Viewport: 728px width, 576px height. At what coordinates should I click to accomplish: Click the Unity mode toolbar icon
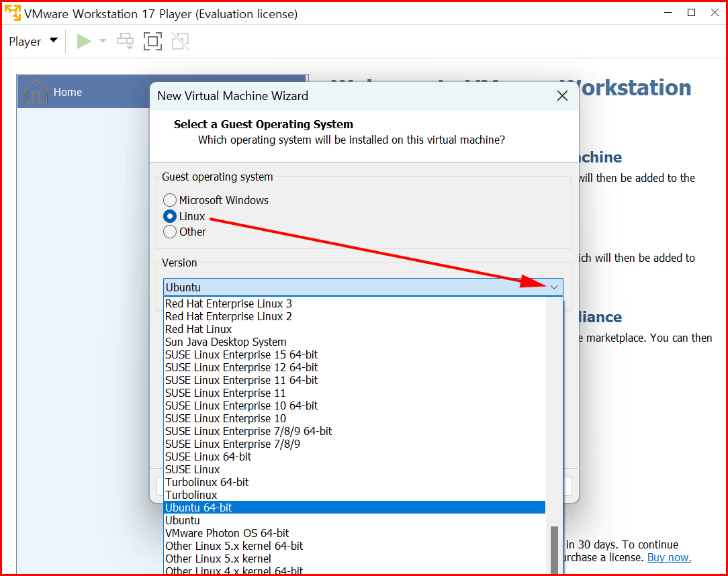pos(181,42)
